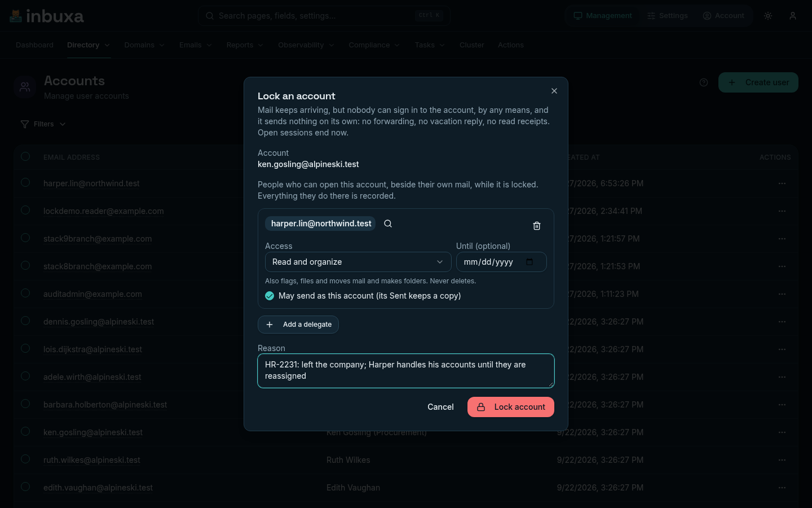The image size is (812, 508).
Task: Open row actions for ken.gosling@alpineski.test
Action: (x=782, y=432)
